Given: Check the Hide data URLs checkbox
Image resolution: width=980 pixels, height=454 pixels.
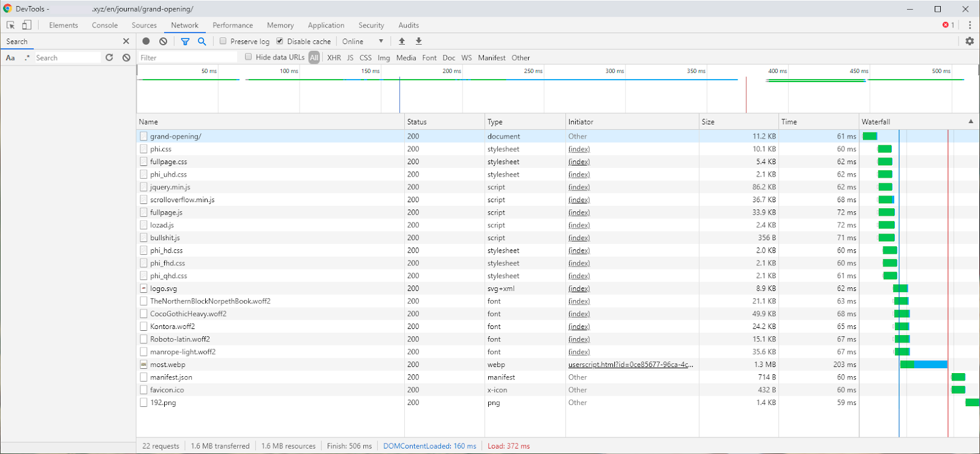Looking at the screenshot, I should (x=248, y=57).
